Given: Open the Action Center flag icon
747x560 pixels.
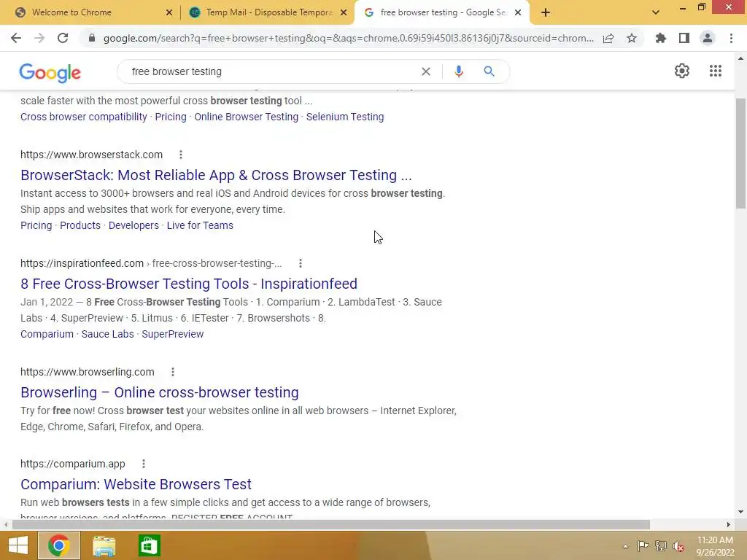Looking at the screenshot, I should 643,545.
